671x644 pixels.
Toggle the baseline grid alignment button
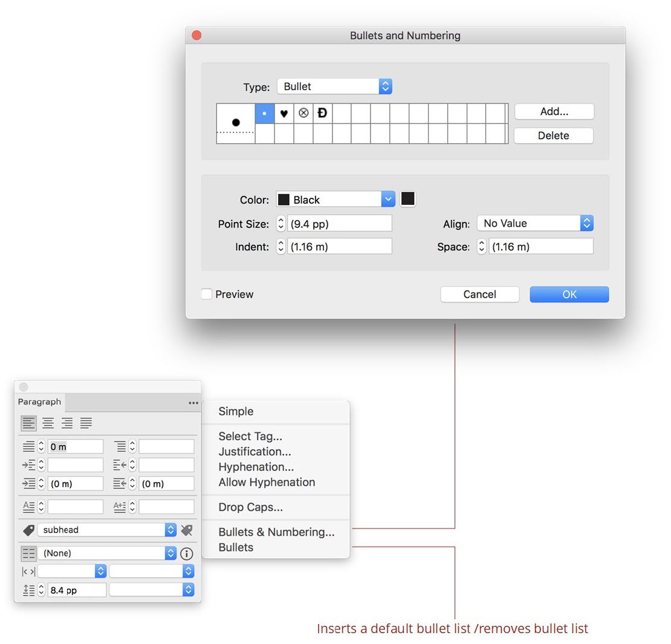(x=28, y=553)
